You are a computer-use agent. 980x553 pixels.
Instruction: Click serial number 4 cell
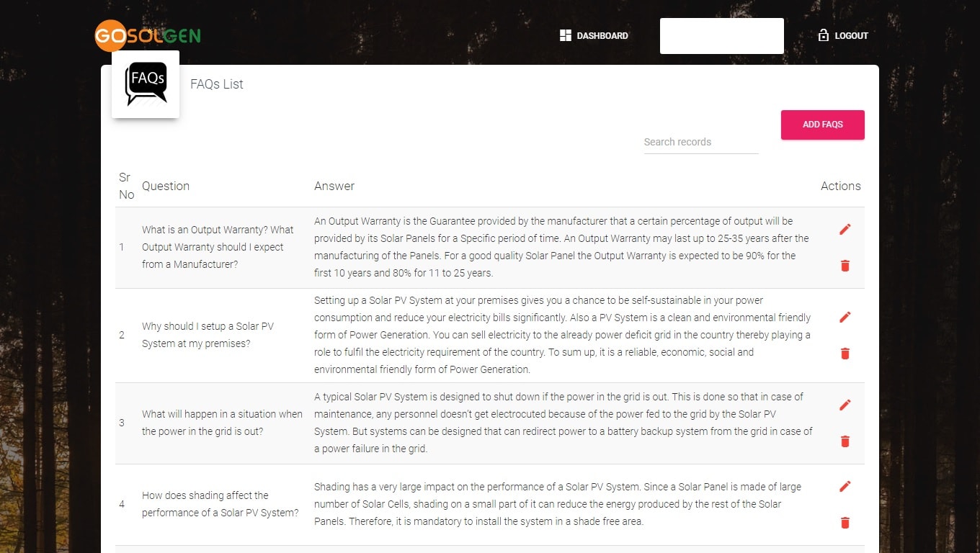click(x=122, y=504)
